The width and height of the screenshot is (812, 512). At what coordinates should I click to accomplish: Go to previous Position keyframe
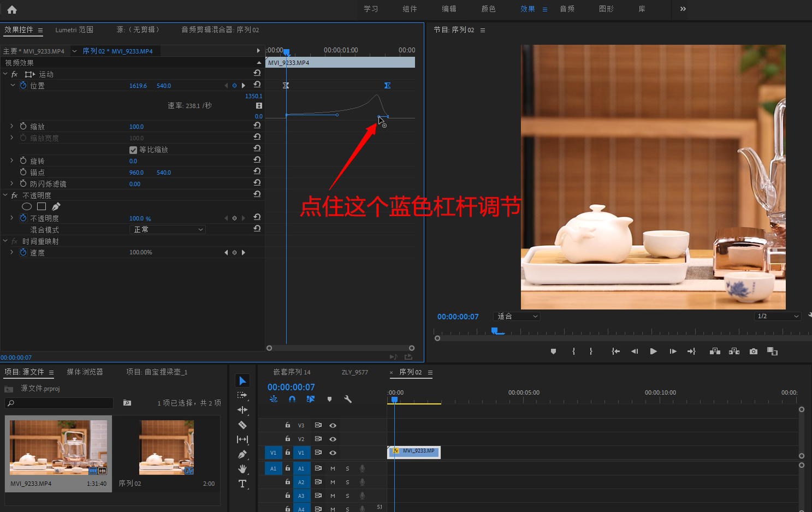(x=226, y=85)
